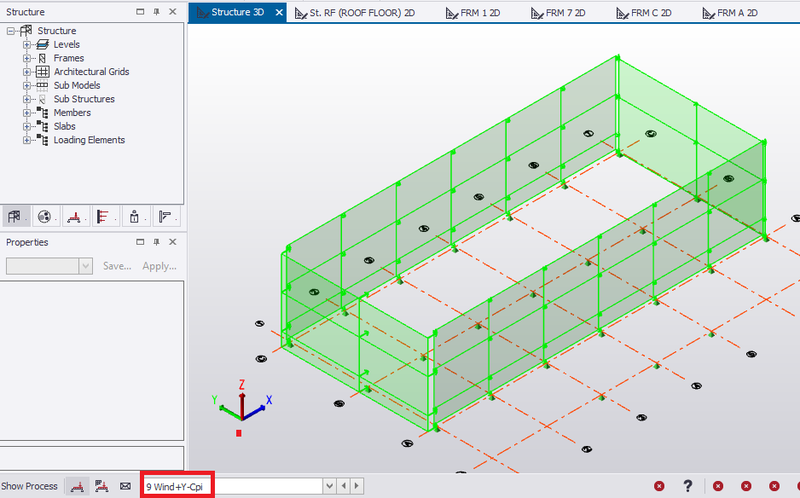Click the Sub Models icon in tree
This screenshot has height=498, width=800.
(x=42, y=86)
